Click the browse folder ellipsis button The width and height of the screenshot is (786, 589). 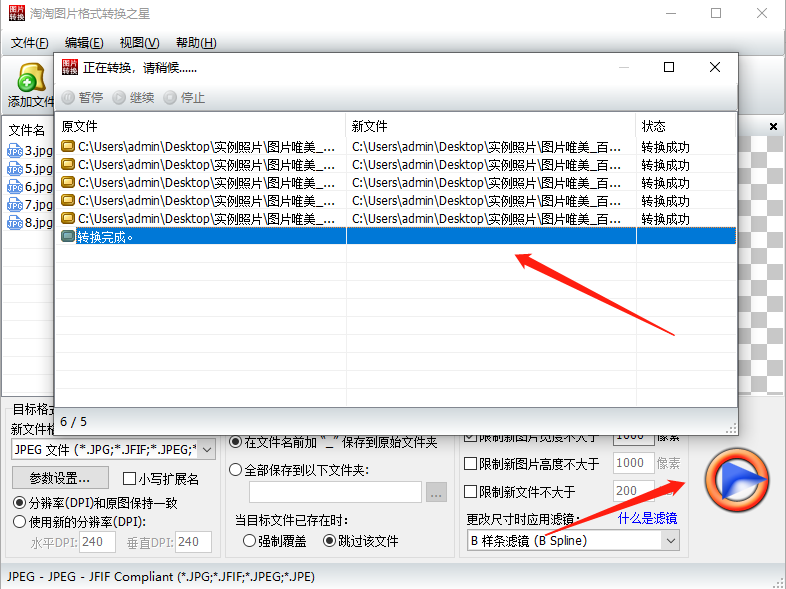(436, 492)
